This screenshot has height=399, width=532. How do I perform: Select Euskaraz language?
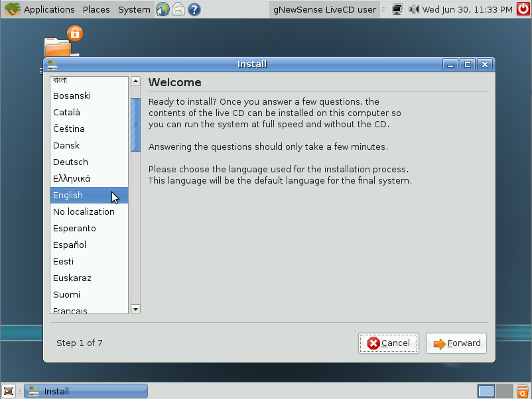(x=90, y=278)
